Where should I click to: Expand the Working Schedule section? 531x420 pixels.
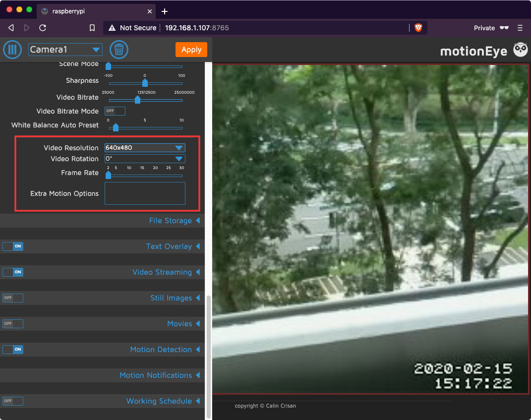pyautogui.click(x=163, y=401)
